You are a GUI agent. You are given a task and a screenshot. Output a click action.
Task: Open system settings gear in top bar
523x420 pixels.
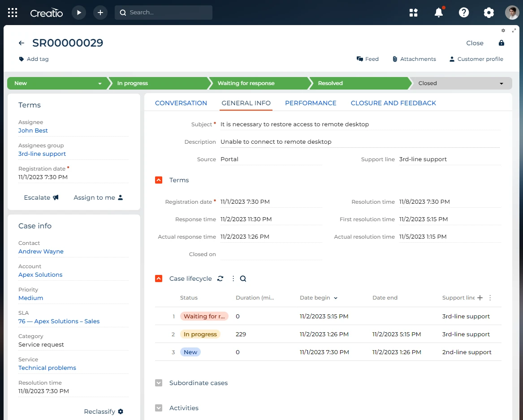[488, 13]
